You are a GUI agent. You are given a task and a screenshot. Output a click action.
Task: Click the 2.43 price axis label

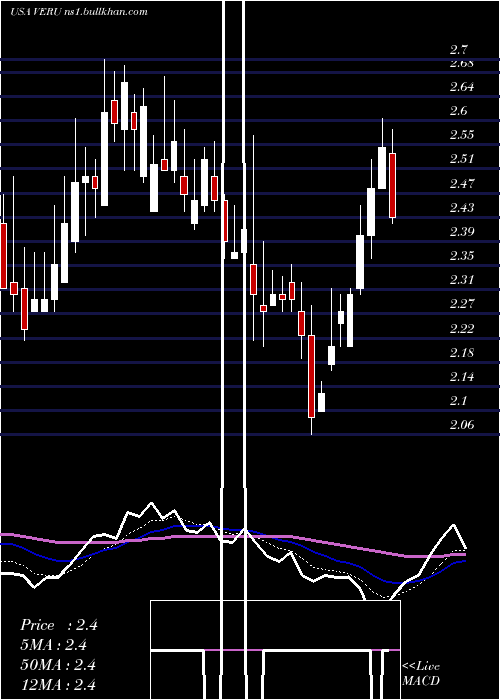pyautogui.click(x=462, y=207)
